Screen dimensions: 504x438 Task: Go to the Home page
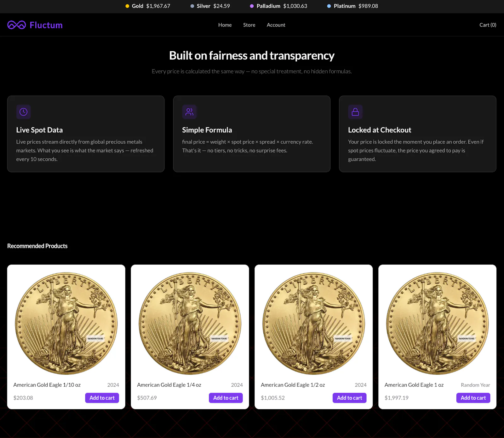[225, 25]
